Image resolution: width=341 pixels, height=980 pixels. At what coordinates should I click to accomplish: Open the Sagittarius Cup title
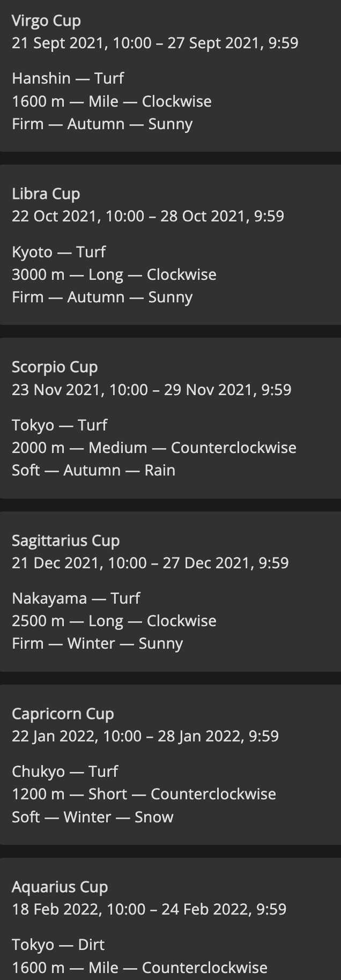click(x=65, y=540)
